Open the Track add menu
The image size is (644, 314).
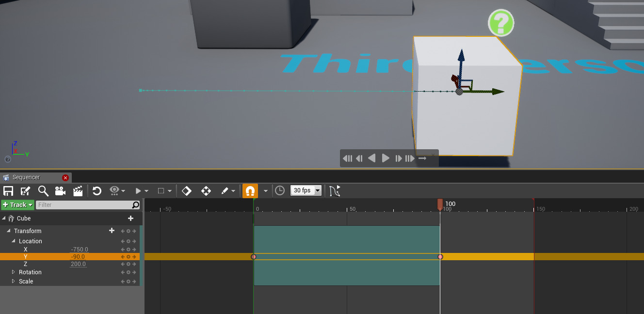click(17, 204)
